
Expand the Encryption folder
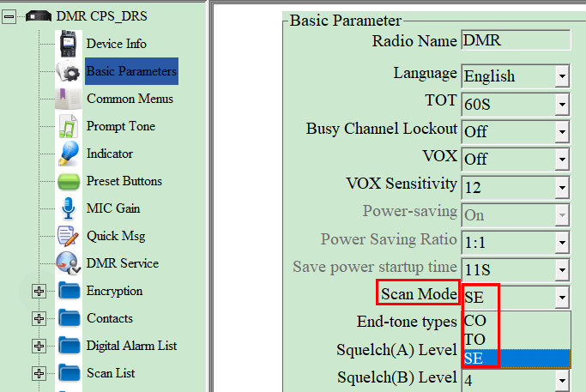coord(39,292)
